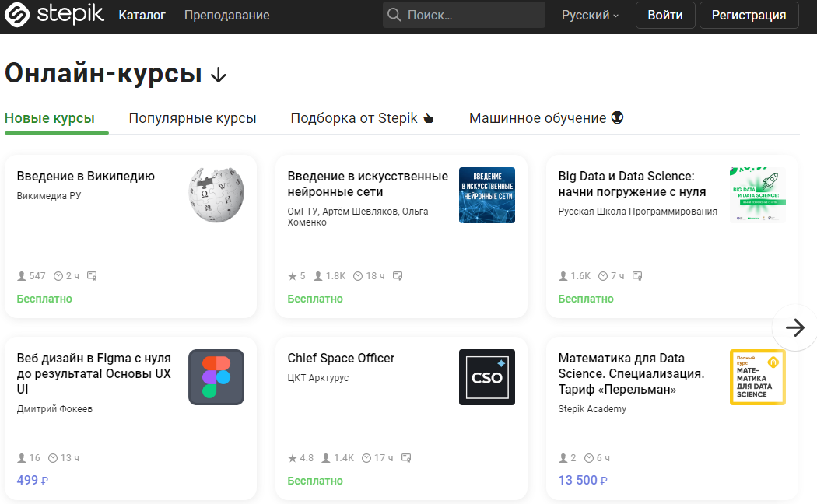Click the CSO course logo image

click(x=486, y=377)
